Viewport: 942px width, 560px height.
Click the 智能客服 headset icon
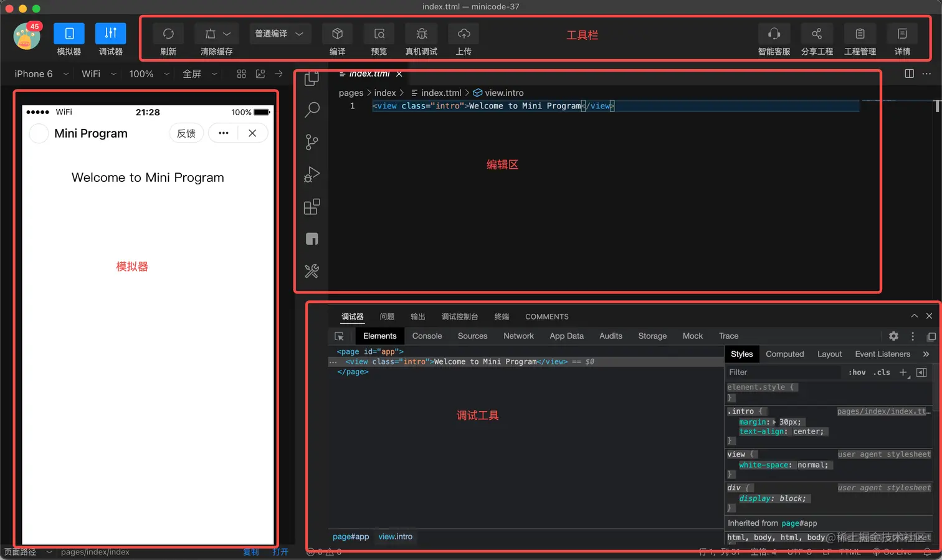click(x=774, y=34)
